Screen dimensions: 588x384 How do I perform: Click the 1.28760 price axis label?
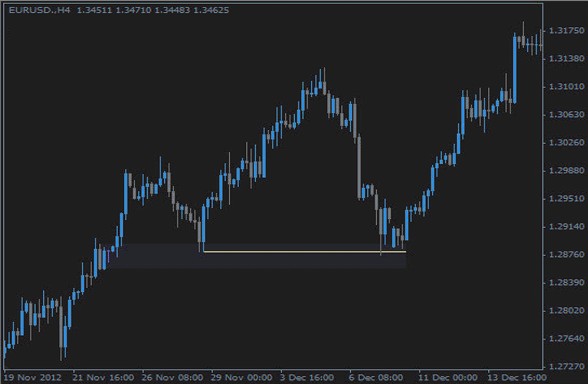pos(566,255)
